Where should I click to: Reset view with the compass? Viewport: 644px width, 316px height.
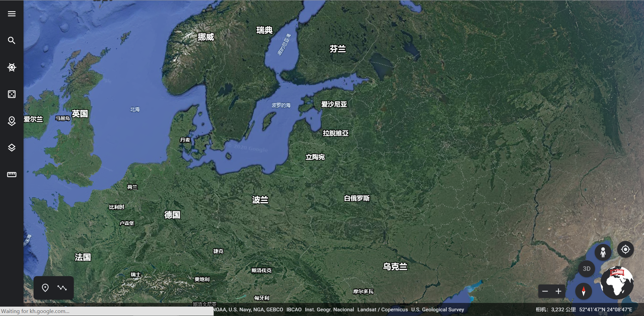click(584, 291)
